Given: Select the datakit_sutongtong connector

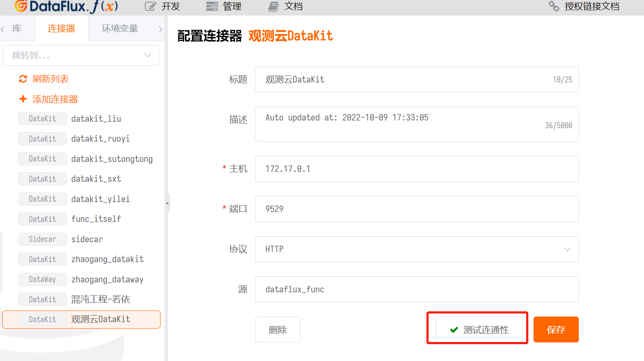Looking at the screenshot, I should (x=81, y=159).
